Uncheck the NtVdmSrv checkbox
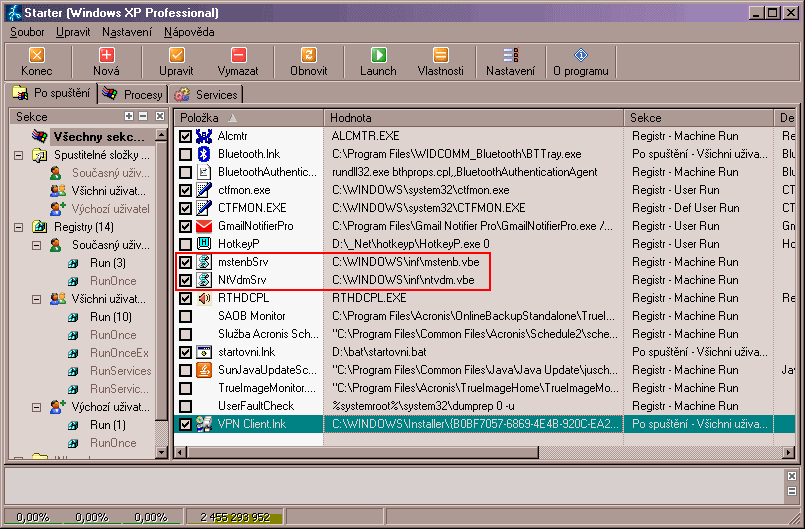This screenshot has width=805, height=529. [x=185, y=280]
